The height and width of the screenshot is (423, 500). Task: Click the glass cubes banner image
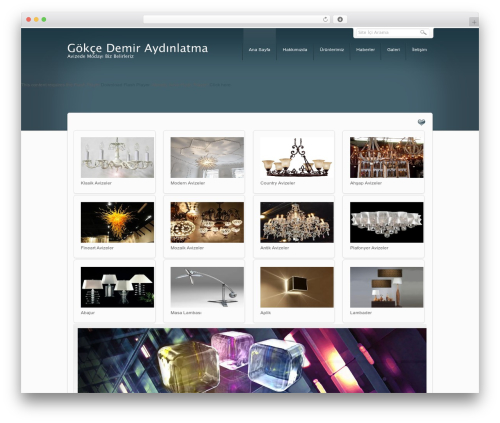coord(252,360)
